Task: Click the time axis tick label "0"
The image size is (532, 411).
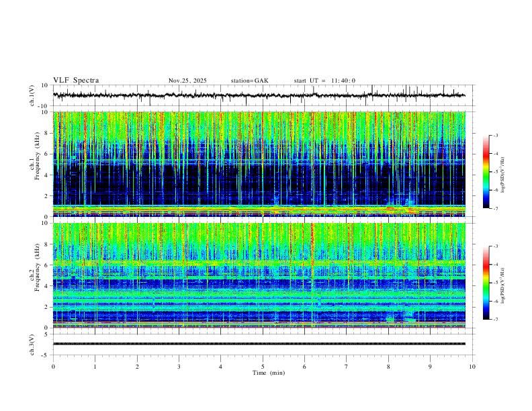Action: click(53, 367)
